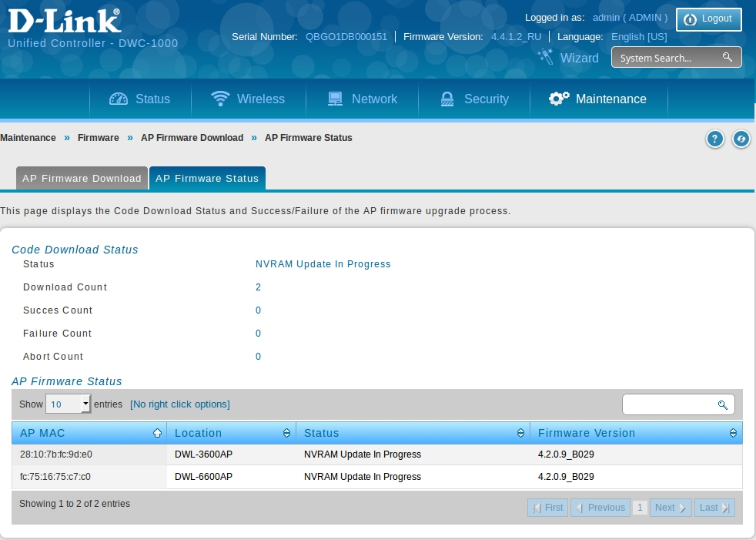The width and height of the screenshot is (756, 540).
Task: Sort table by Location arrows
Action: (287, 433)
